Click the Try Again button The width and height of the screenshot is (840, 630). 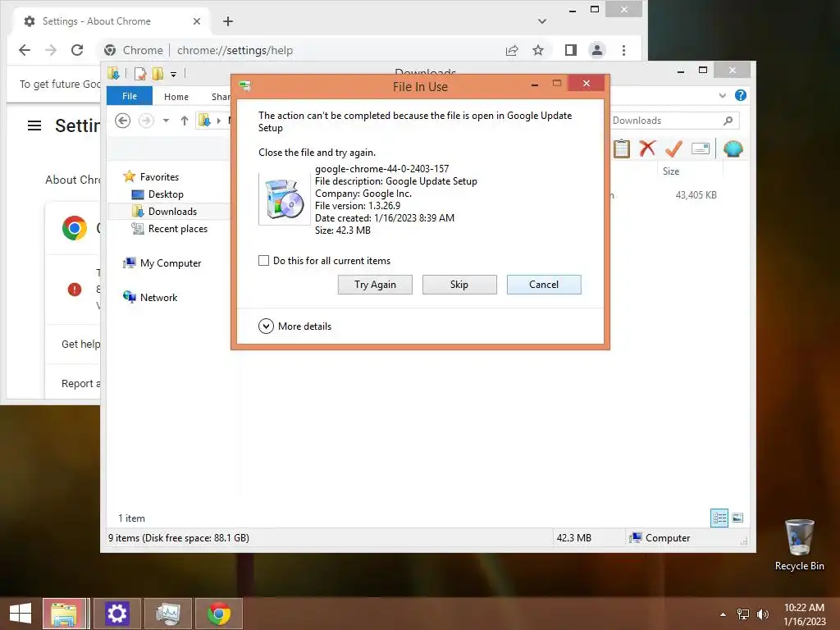[375, 285]
